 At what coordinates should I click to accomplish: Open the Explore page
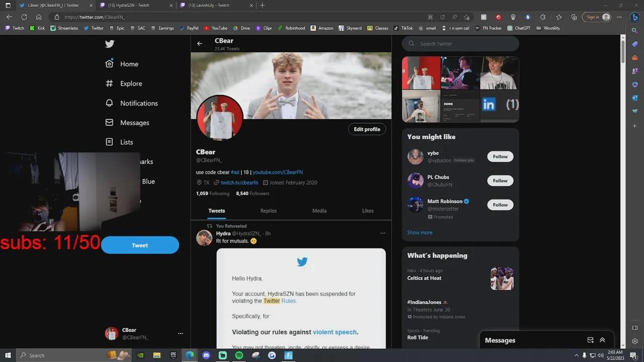click(x=124, y=83)
